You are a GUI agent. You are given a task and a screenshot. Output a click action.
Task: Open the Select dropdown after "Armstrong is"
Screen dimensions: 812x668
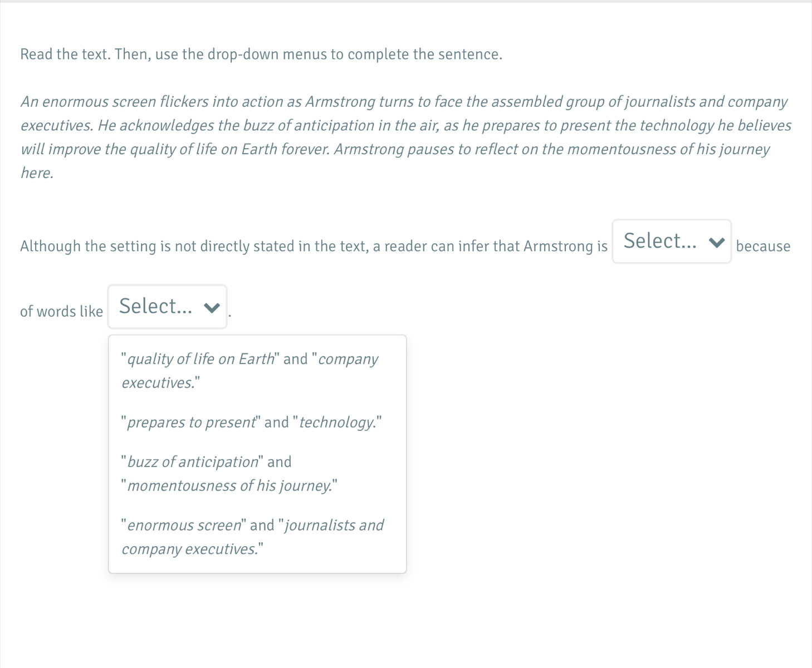pyautogui.click(x=672, y=241)
